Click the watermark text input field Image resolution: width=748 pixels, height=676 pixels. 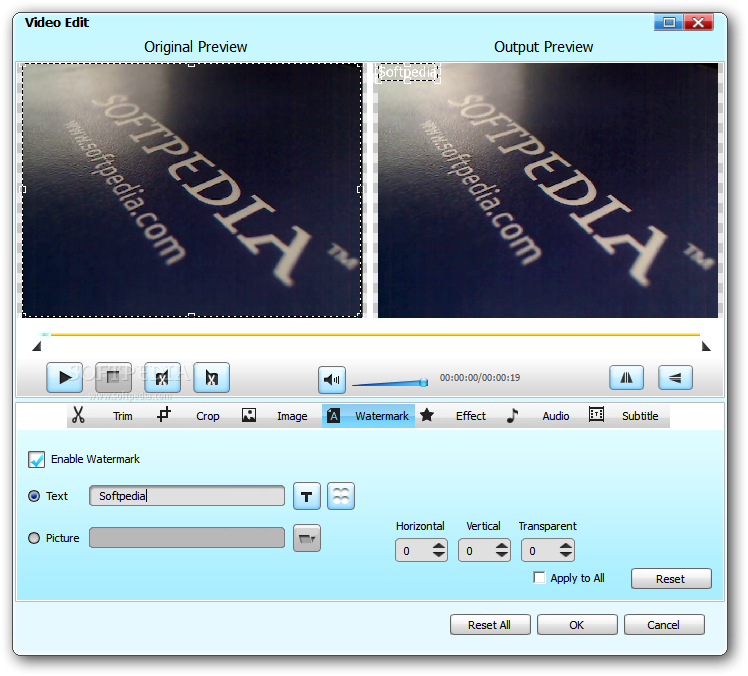pos(187,496)
